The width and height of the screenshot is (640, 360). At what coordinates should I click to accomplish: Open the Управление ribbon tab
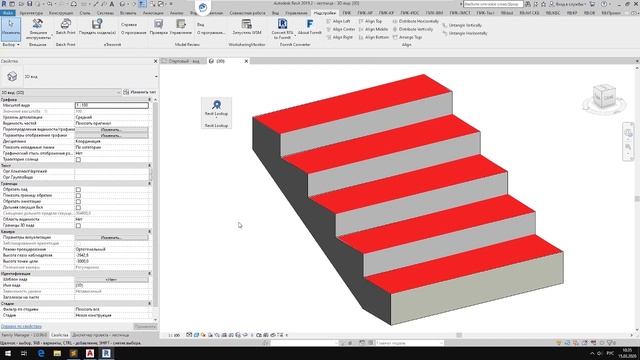coord(296,13)
